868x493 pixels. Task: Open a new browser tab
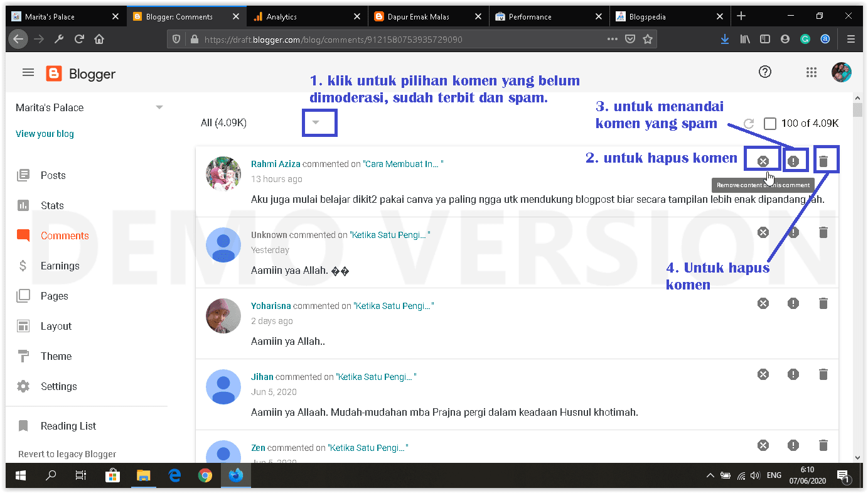(741, 16)
